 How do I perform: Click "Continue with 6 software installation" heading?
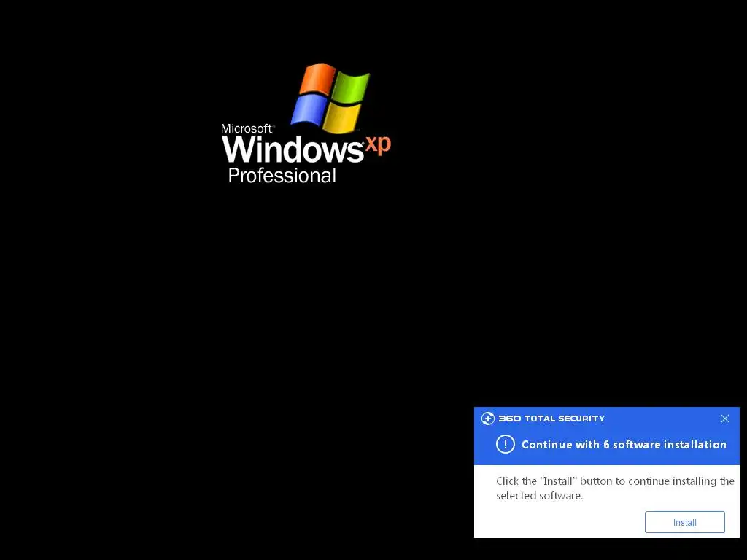click(624, 444)
